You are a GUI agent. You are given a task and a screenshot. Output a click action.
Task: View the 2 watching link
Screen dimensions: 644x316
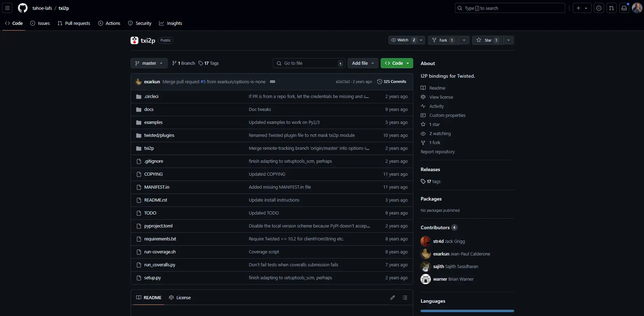(436, 134)
